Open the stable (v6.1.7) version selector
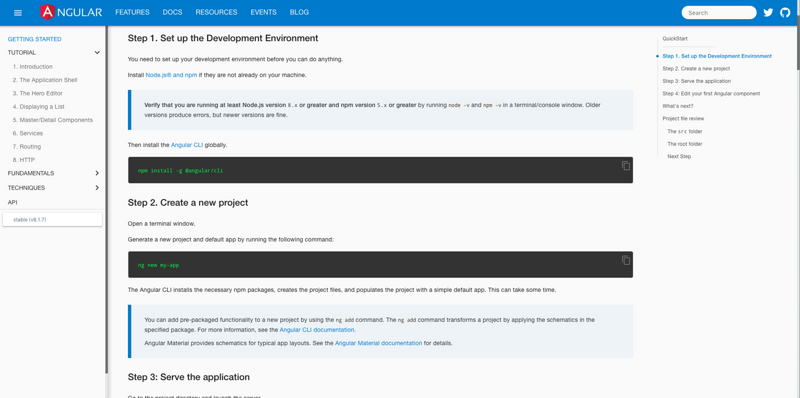 (x=53, y=219)
